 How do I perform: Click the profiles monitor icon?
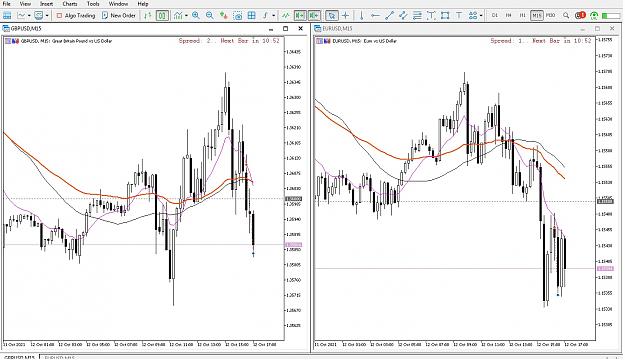click(x=39, y=16)
